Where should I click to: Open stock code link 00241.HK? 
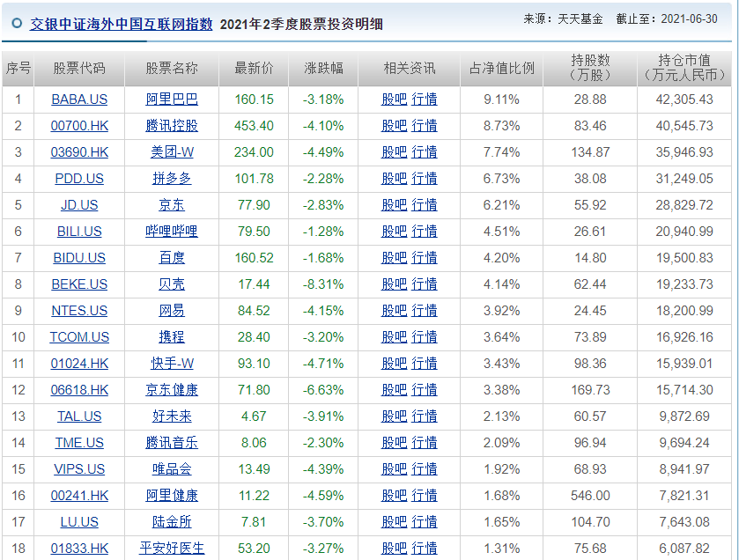pos(79,495)
